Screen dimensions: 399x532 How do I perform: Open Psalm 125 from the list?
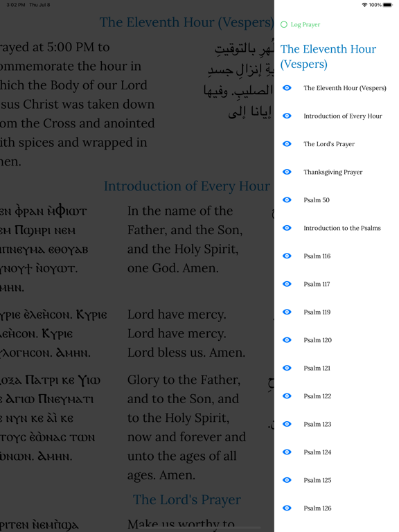point(317,480)
